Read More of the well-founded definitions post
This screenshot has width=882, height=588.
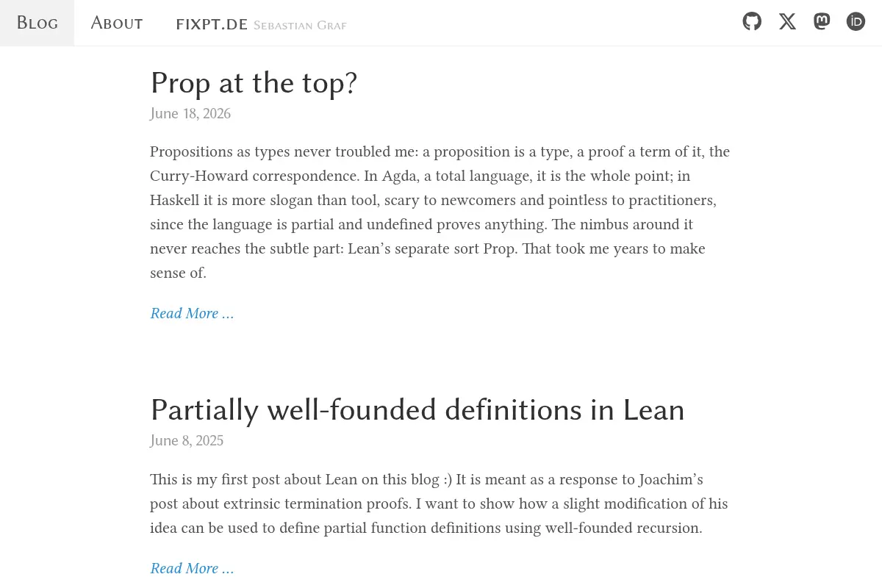pos(192,568)
